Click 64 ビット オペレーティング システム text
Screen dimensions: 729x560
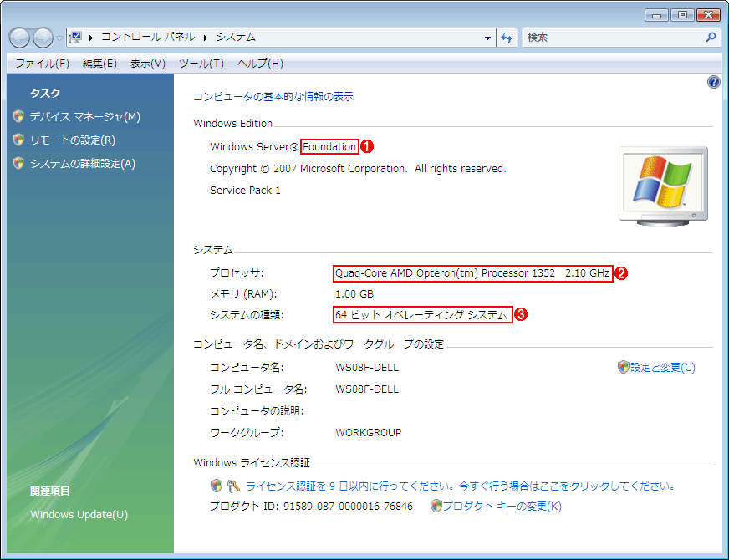point(421,314)
